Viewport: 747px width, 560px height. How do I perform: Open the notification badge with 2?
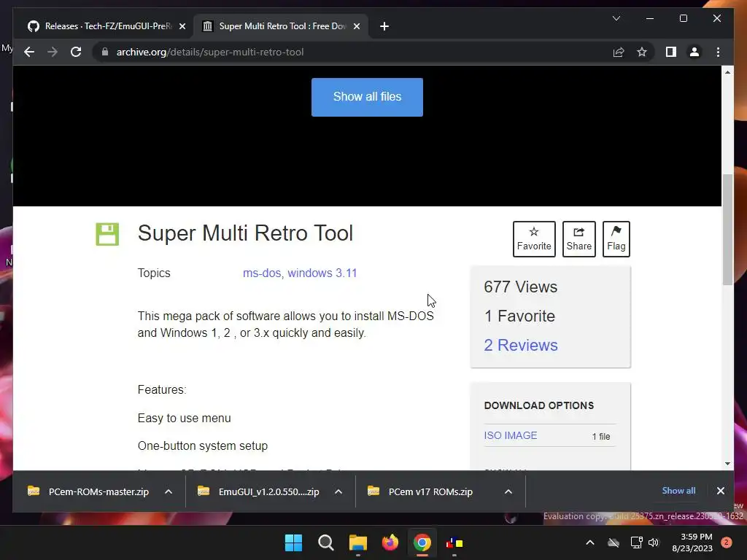pos(727,542)
